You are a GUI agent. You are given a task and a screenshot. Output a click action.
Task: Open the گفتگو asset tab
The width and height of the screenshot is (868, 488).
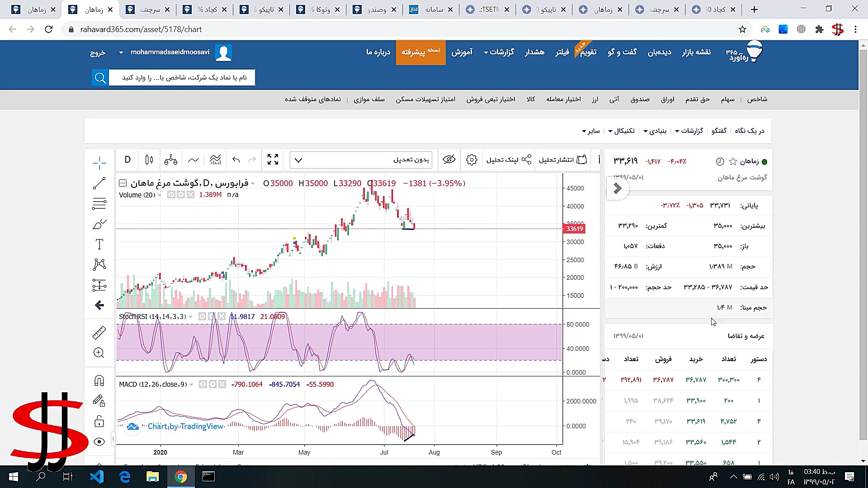point(719,131)
